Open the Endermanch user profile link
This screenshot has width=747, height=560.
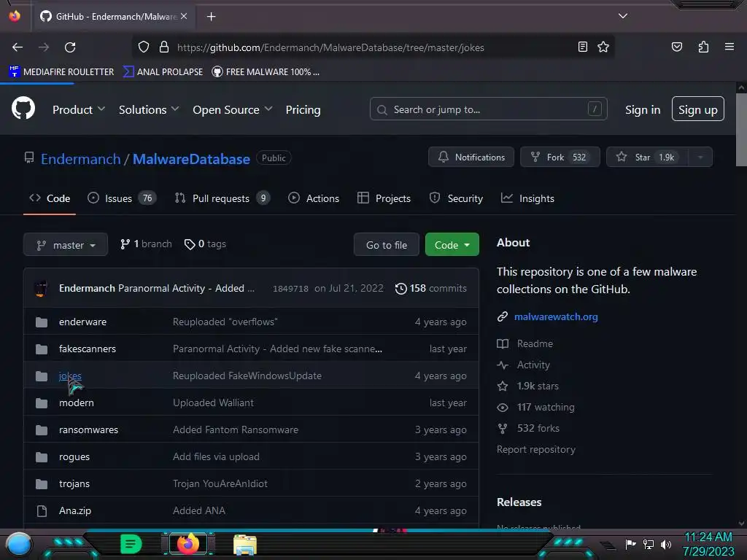80,159
